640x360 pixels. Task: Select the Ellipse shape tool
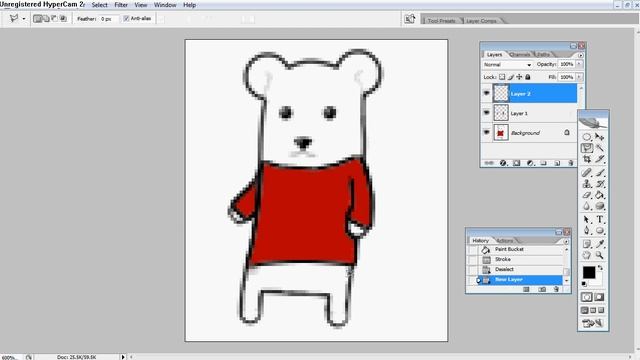[x=599, y=231]
